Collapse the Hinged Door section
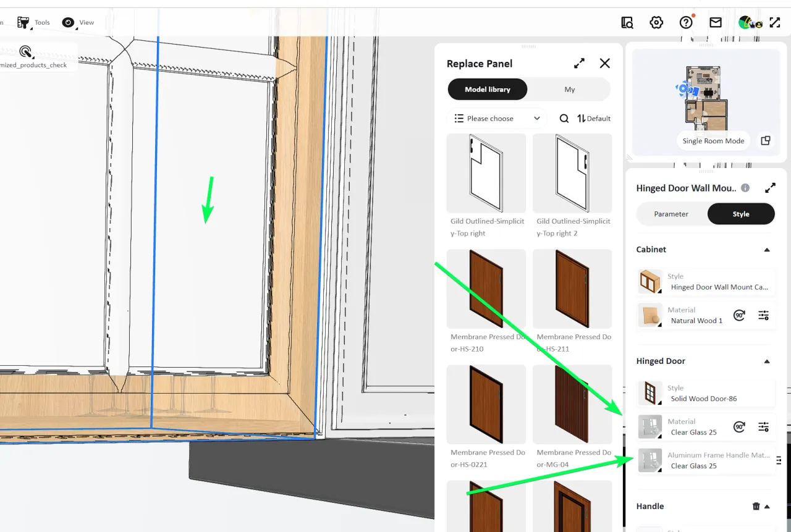791x532 pixels. point(767,361)
